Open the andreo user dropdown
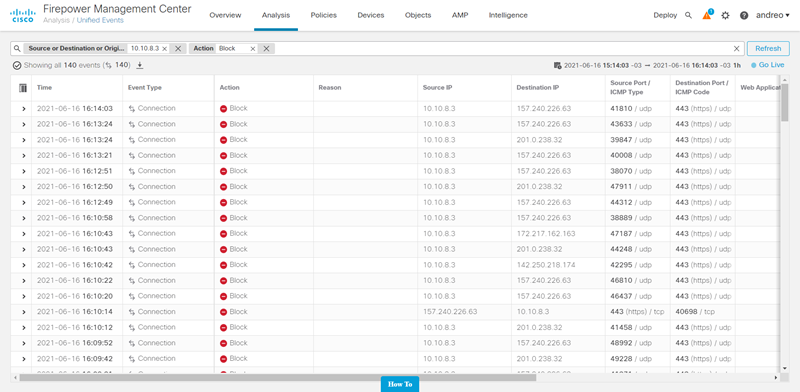 pos(772,15)
